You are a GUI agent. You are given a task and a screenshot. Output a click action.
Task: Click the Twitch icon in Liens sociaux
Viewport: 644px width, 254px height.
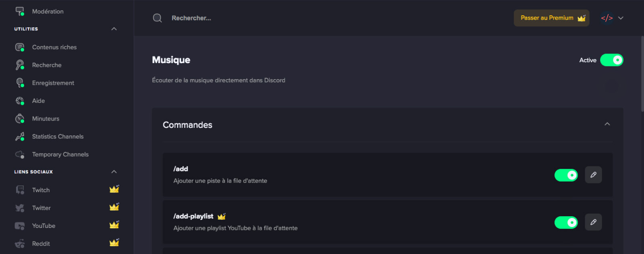click(x=20, y=190)
